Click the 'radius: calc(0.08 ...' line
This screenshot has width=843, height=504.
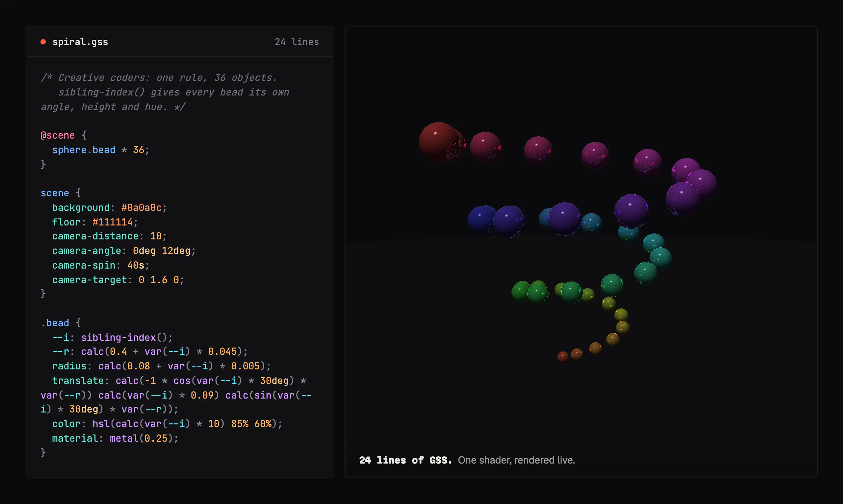[x=161, y=366]
